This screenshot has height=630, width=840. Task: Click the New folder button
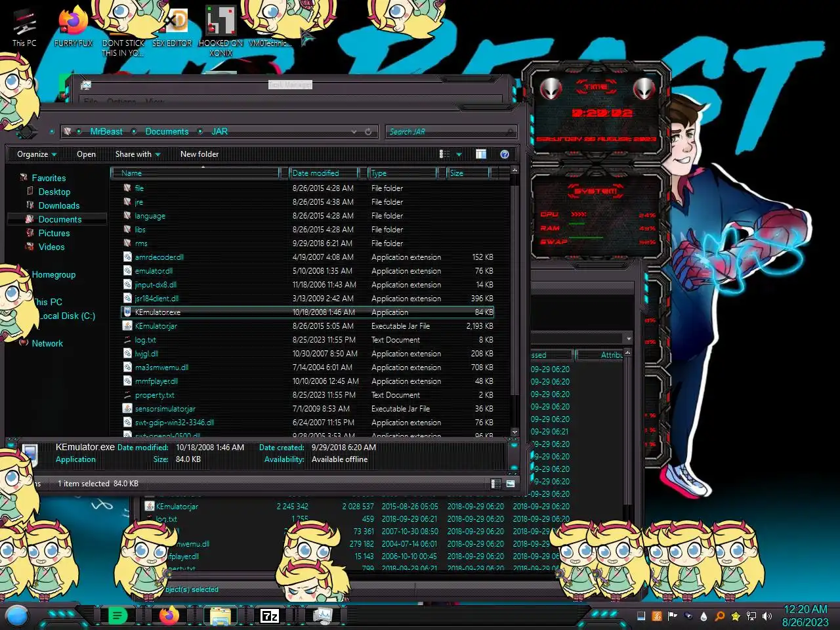point(199,154)
